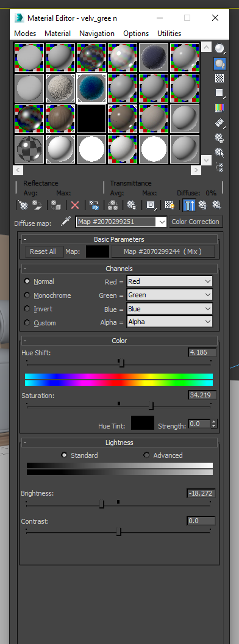Click the Go to Parent icon
Viewport: 239px width, 644px height.
pyautogui.click(x=202, y=205)
